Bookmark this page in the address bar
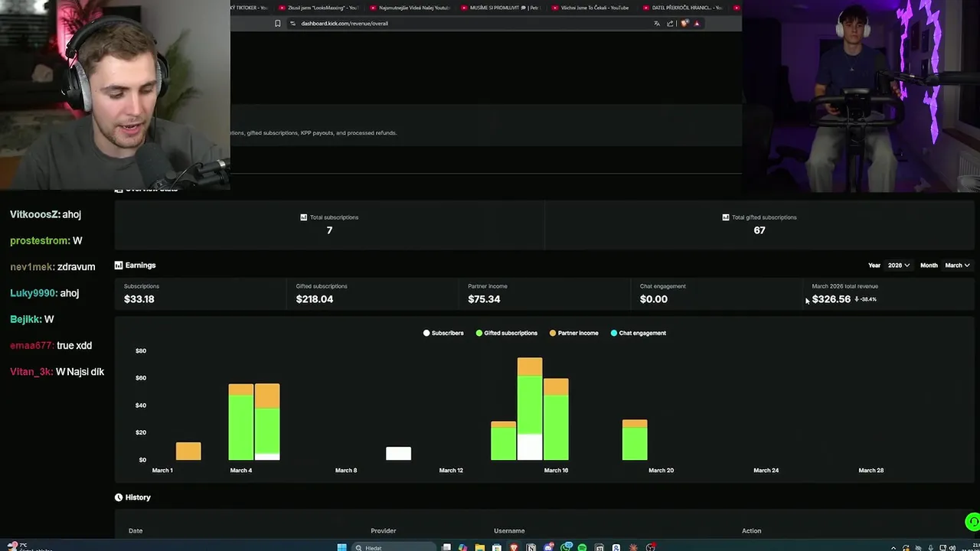 (x=277, y=23)
